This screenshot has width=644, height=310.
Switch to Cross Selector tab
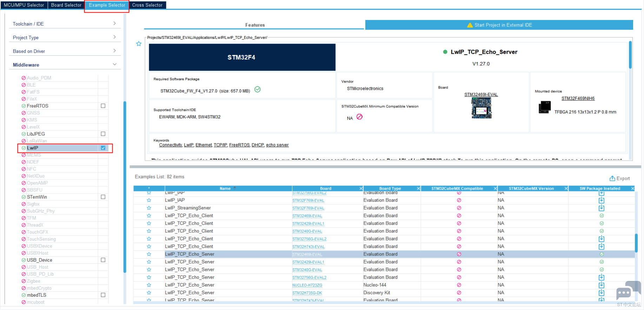coord(147,5)
